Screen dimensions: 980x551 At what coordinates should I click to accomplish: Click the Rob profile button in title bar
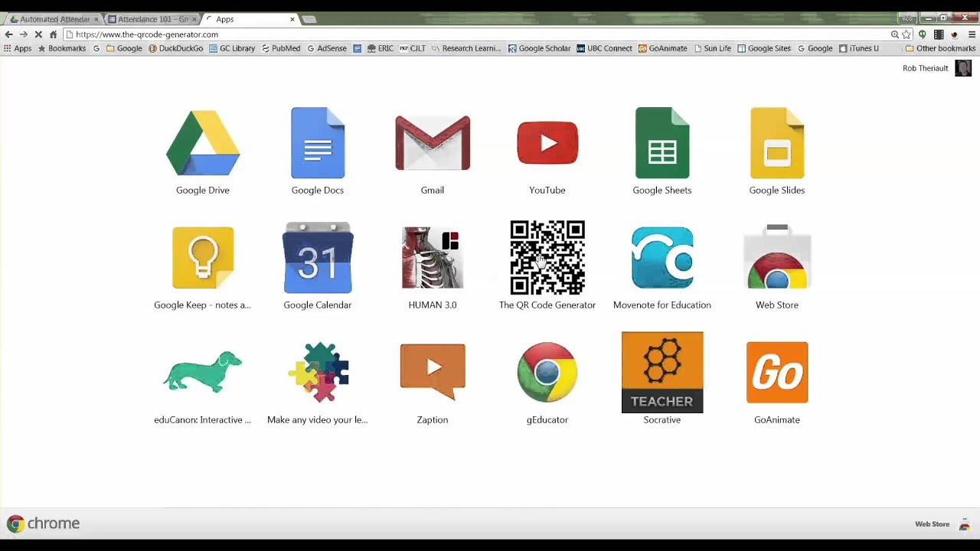click(907, 18)
